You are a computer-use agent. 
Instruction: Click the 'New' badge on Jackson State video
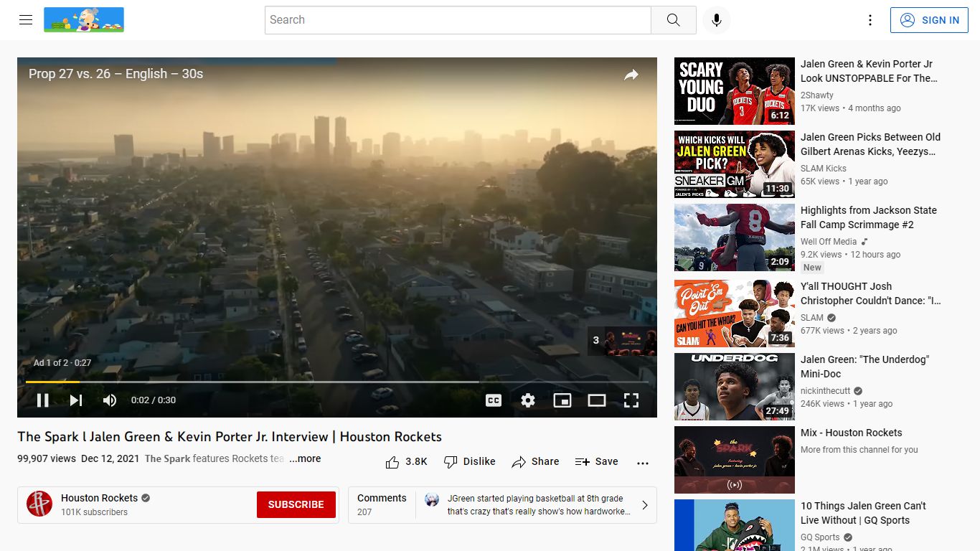coord(812,268)
